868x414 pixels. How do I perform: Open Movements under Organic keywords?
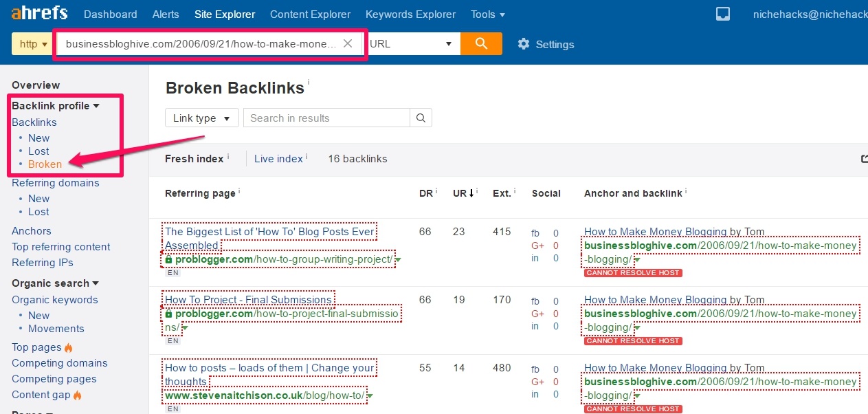pyautogui.click(x=56, y=329)
